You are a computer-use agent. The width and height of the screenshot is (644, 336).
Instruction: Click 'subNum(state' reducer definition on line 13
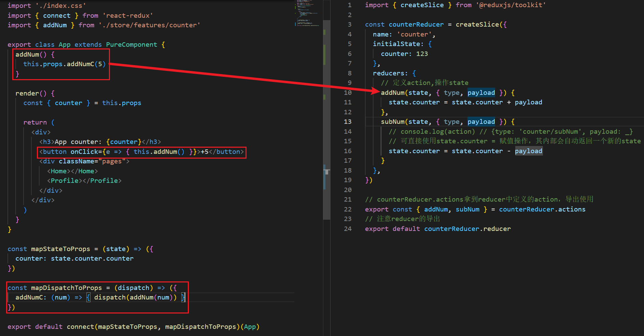(x=404, y=122)
